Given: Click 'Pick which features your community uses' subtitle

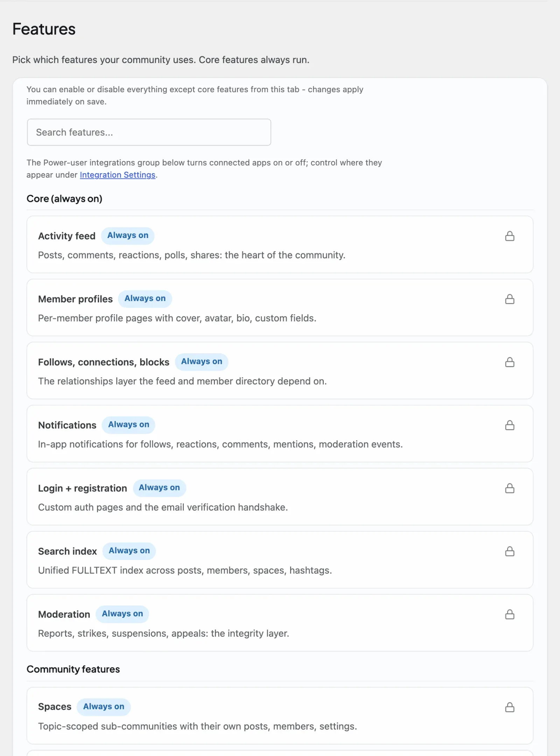Looking at the screenshot, I should (161, 60).
